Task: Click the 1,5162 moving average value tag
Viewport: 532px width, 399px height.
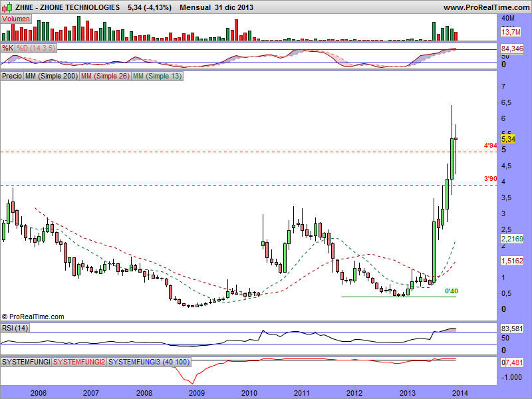Action: (x=513, y=261)
